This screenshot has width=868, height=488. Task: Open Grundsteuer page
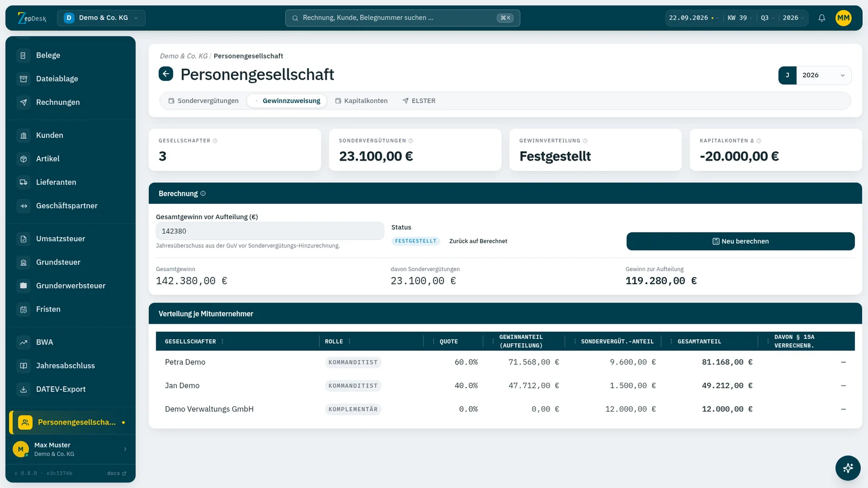point(71,262)
